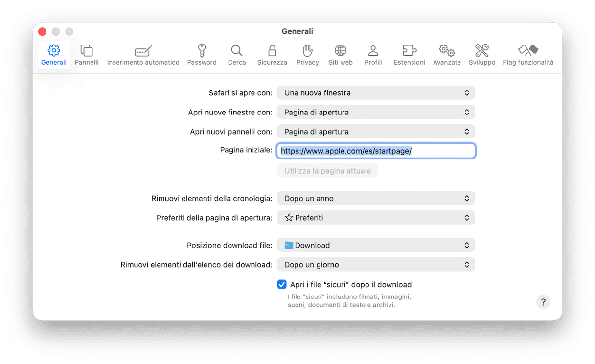
Task: Close the Generali settings window
Action: [x=42, y=31]
